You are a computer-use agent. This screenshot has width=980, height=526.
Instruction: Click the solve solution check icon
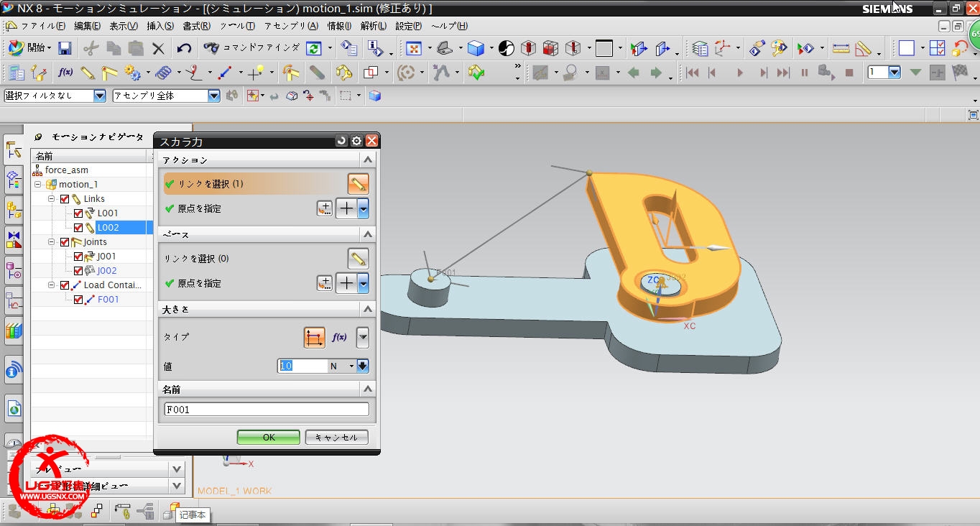pos(476,73)
